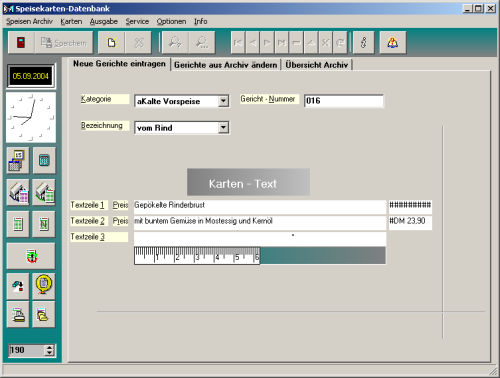Click the Karten - Text header
The width and height of the screenshot is (500, 378).
248,182
